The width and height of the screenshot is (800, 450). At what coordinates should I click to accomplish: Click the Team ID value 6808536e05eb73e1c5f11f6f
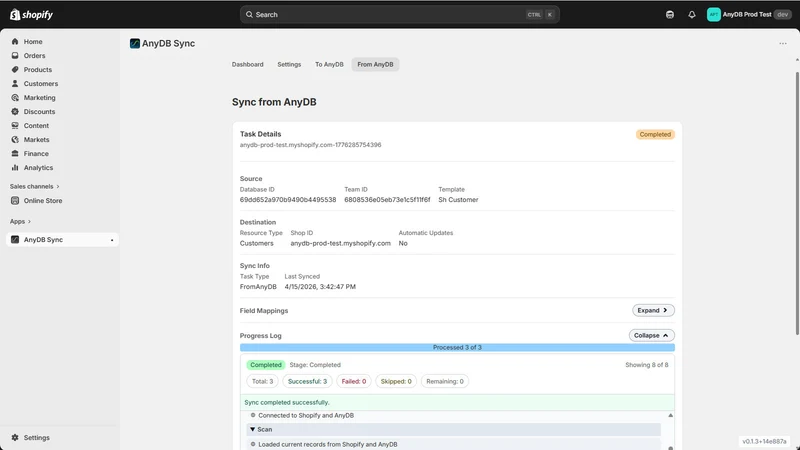point(387,199)
